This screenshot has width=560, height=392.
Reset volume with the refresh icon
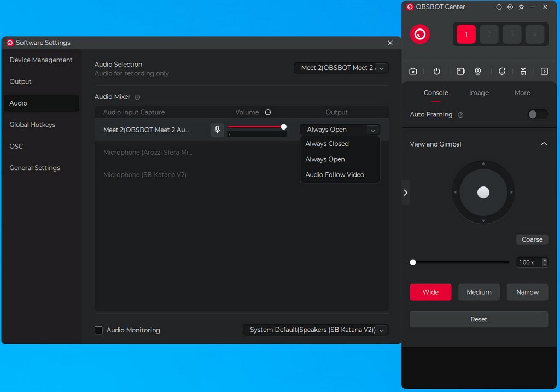click(268, 112)
